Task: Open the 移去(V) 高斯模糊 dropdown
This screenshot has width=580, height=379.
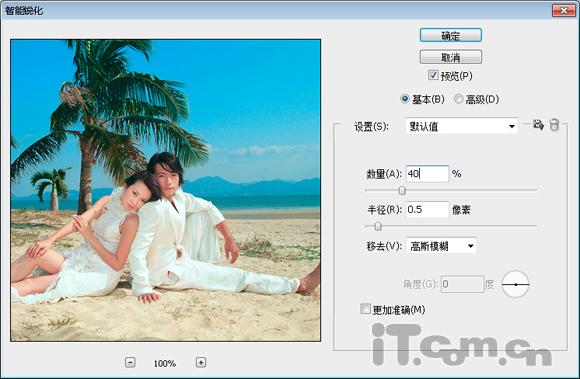Action: pos(441,246)
